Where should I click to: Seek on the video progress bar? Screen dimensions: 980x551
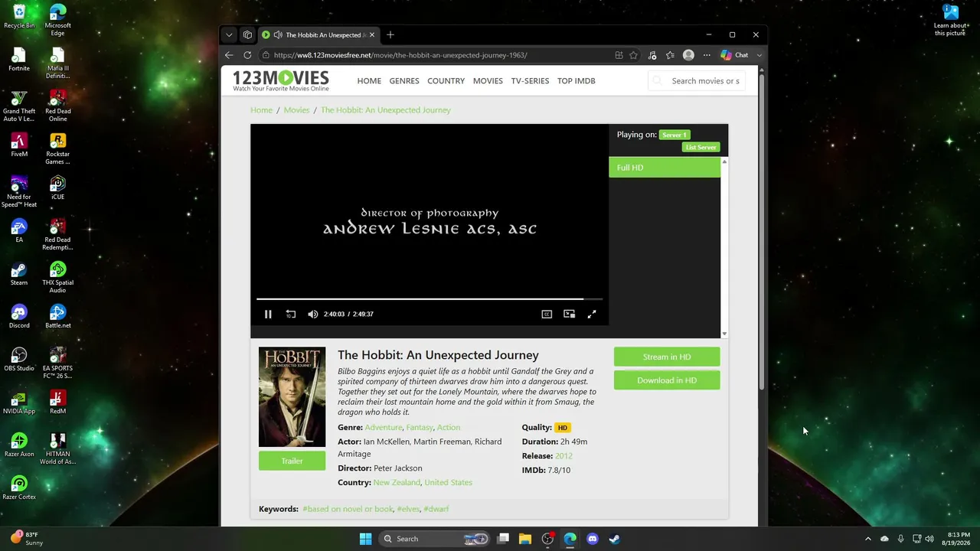tap(430, 298)
